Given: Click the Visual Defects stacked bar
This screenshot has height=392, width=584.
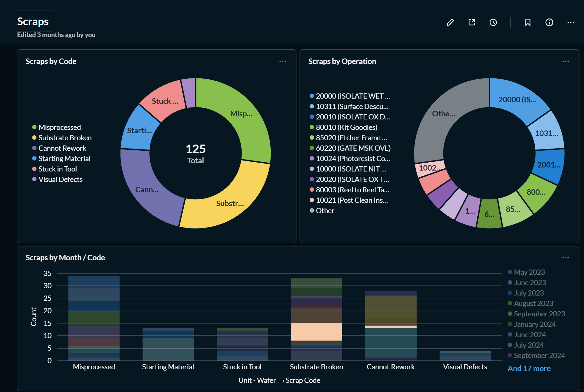Looking at the screenshot, I should [465, 356].
